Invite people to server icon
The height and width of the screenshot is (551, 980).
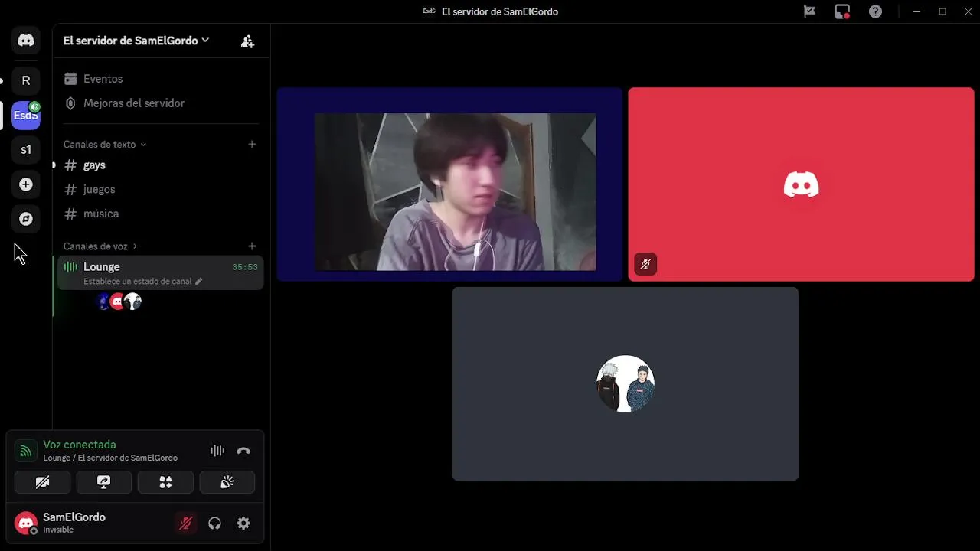point(247,41)
